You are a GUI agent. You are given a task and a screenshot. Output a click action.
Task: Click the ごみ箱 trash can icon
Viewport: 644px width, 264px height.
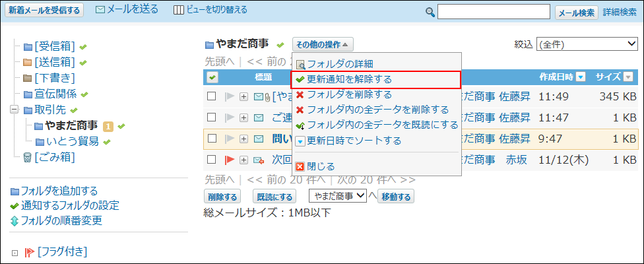[x=28, y=157]
